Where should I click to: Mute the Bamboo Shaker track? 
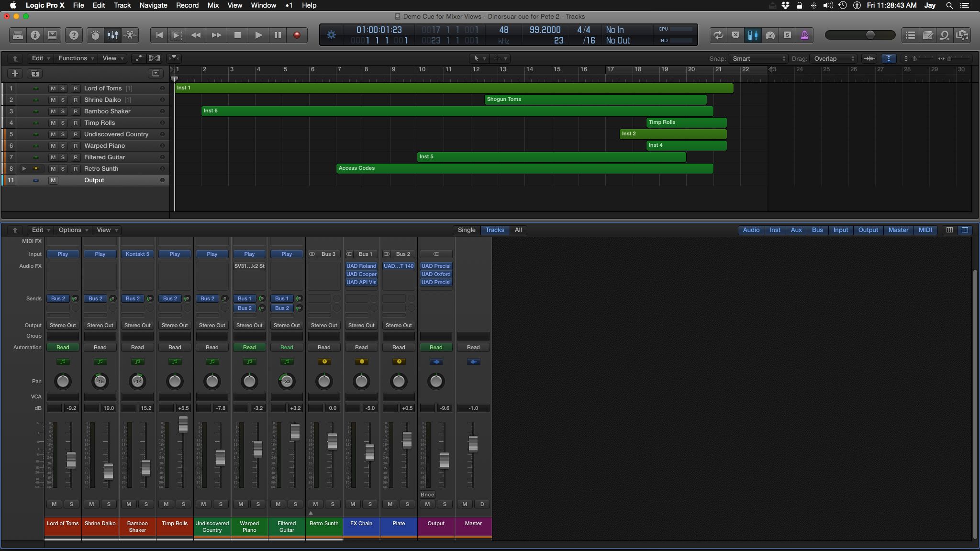pyautogui.click(x=53, y=111)
